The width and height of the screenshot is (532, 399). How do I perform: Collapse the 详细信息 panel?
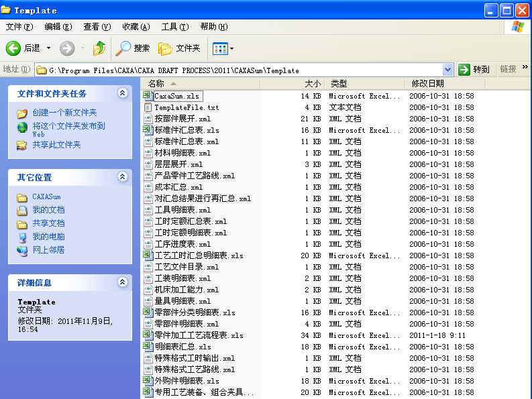[122, 282]
